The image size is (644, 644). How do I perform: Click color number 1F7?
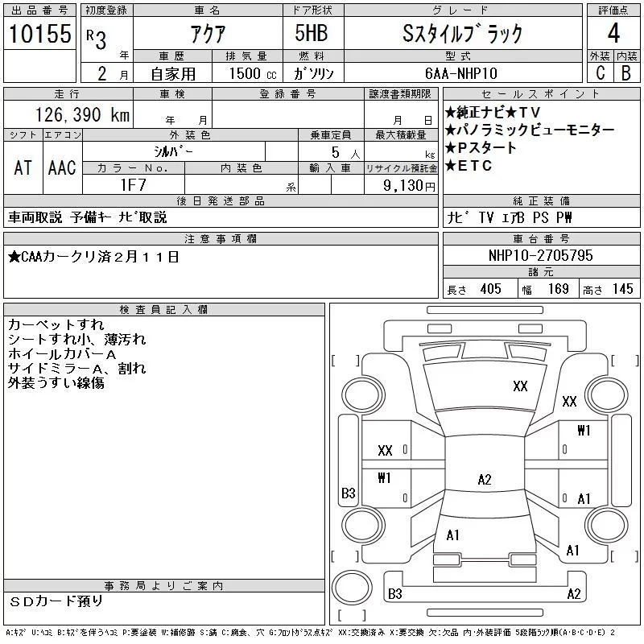(133, 185)
